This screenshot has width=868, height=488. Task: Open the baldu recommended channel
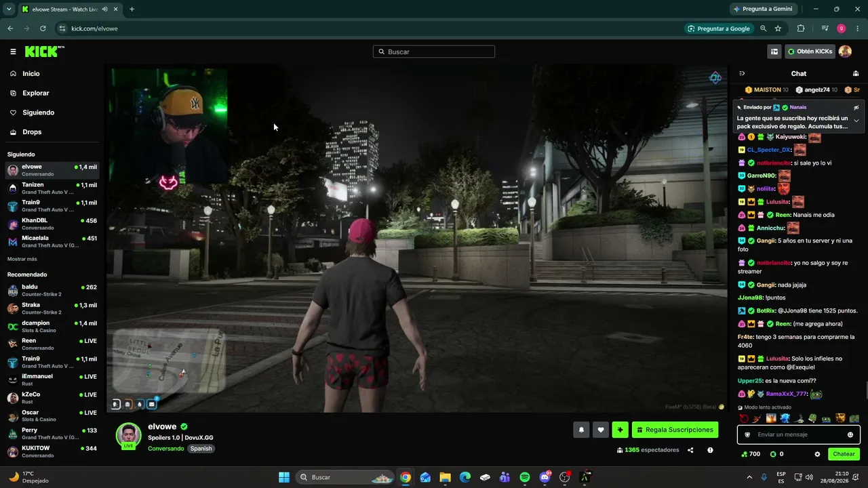52,291
